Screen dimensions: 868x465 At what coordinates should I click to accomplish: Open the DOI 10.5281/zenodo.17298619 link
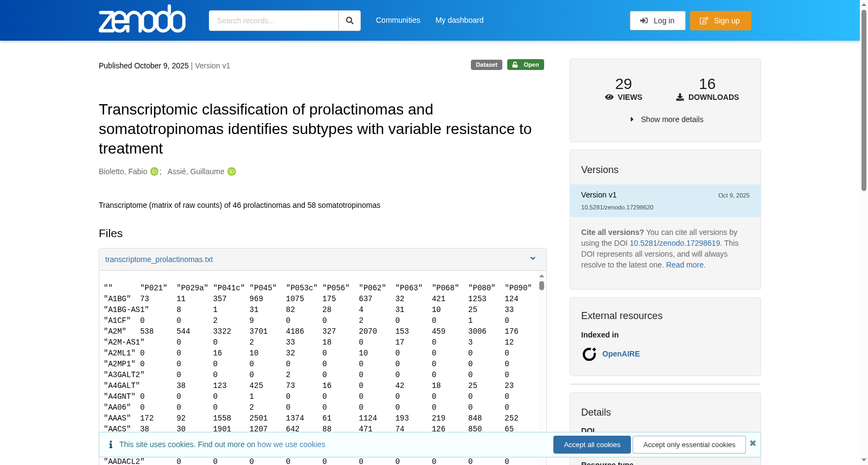click(675, 243)
